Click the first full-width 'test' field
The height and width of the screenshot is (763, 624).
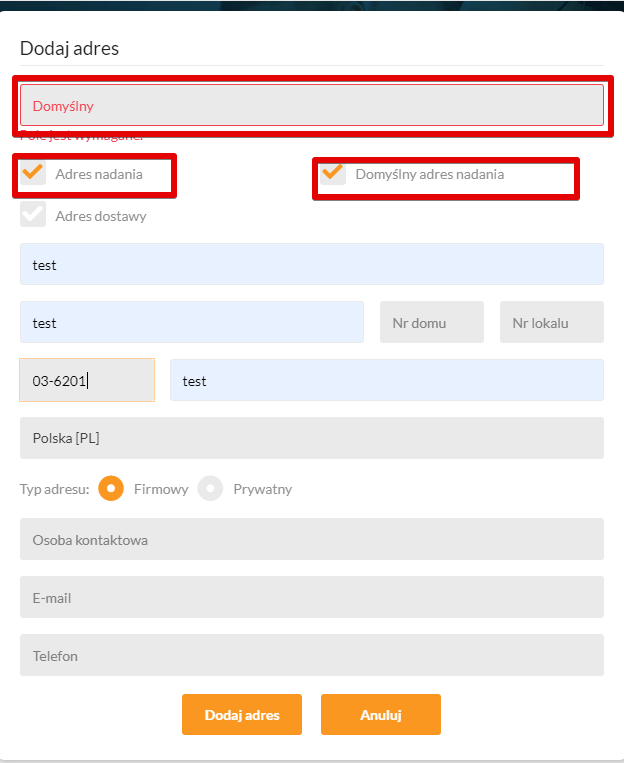coord(311,265)
